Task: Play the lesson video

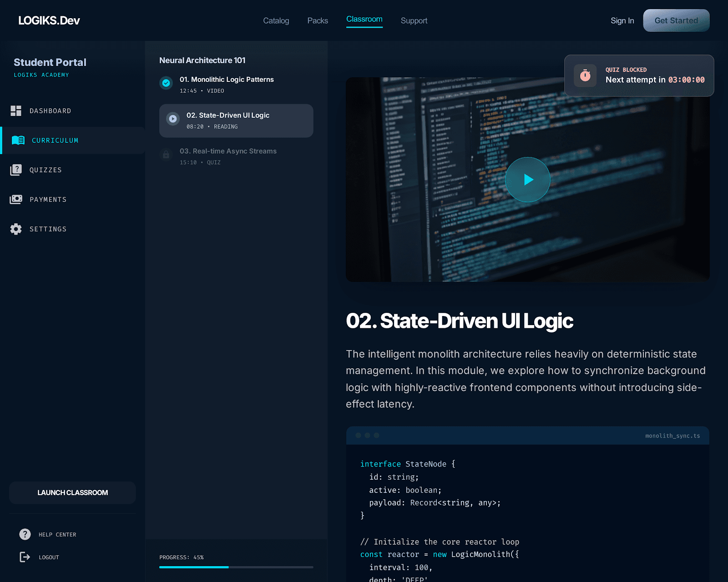Action: pyautogui.click(x=528, y=180)
